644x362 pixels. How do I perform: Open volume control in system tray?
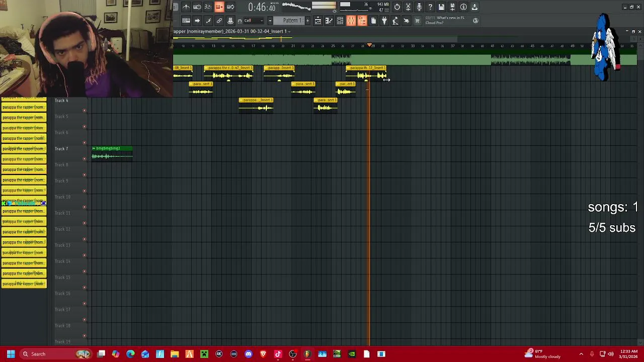pos(611,354)
